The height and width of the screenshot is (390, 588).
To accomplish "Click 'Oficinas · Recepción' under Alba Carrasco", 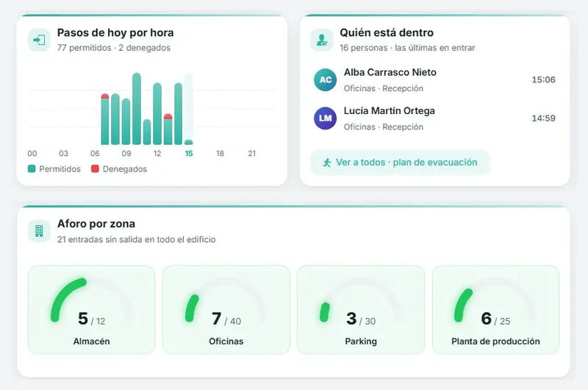I will tap(384, 88).
